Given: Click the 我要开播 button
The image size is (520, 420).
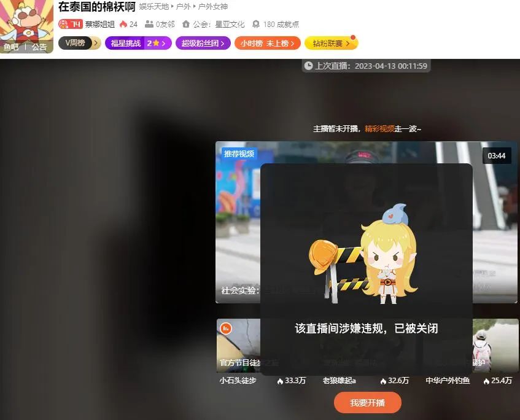Looking at the screenshot, I should tap(368, 402).
